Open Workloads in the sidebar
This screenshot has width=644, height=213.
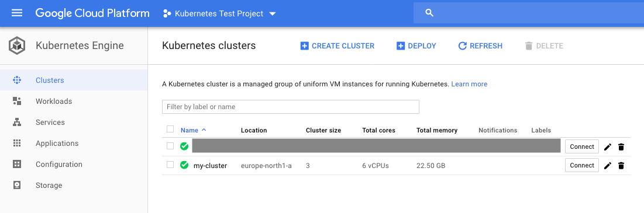(x=74, y=101)
